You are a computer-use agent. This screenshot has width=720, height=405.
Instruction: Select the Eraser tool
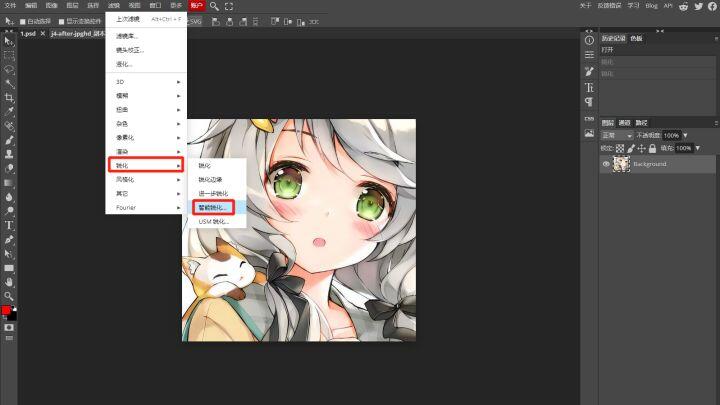[x=9, y=168]
